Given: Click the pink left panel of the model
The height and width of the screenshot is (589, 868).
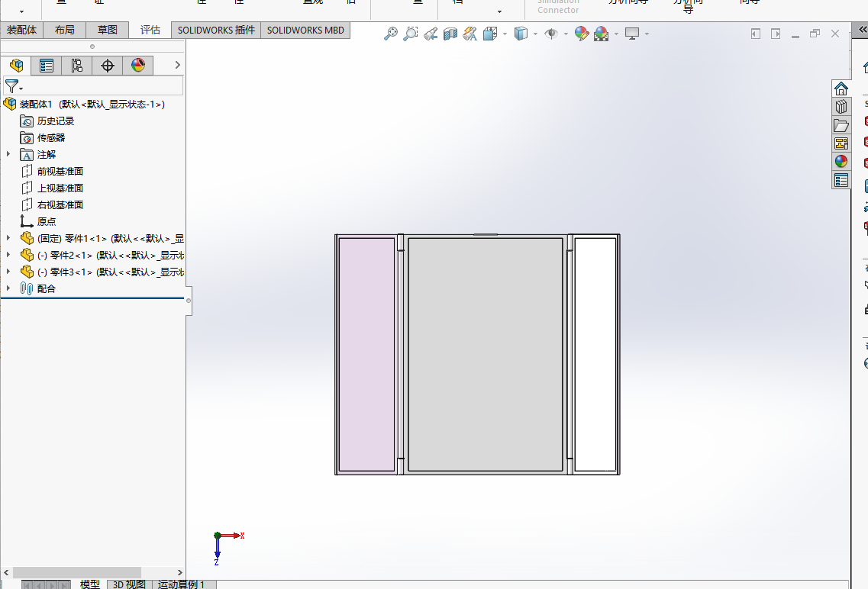Looking at the screenshot, I should pyautogui.click(x=366, y=355).
